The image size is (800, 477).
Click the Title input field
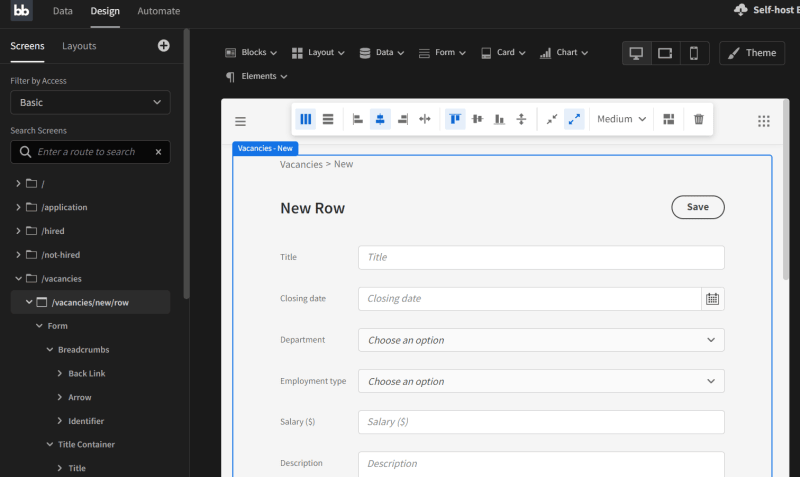tap(541, 257)
